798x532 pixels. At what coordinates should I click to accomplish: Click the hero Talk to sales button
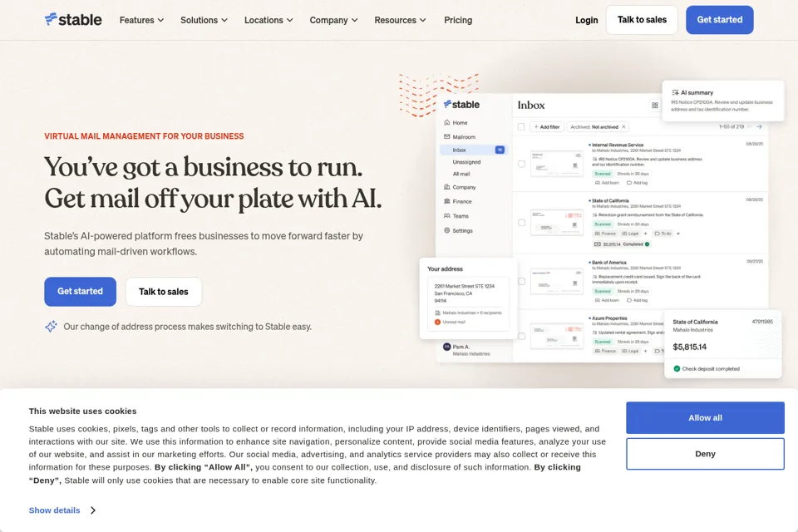click(x=164, y=292)
